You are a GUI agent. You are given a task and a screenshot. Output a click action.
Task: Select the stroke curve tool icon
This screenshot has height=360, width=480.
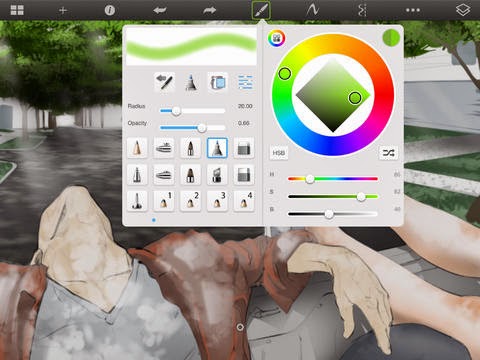[312, 10]
